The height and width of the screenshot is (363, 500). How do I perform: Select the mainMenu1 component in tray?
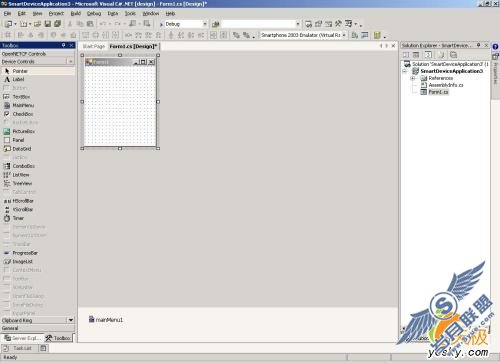coord(106,320)
